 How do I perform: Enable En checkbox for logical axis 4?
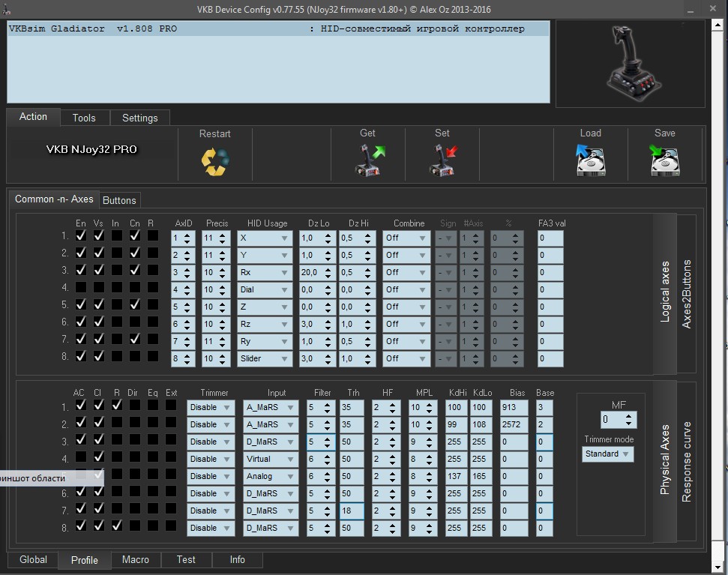tap(81, 287)
